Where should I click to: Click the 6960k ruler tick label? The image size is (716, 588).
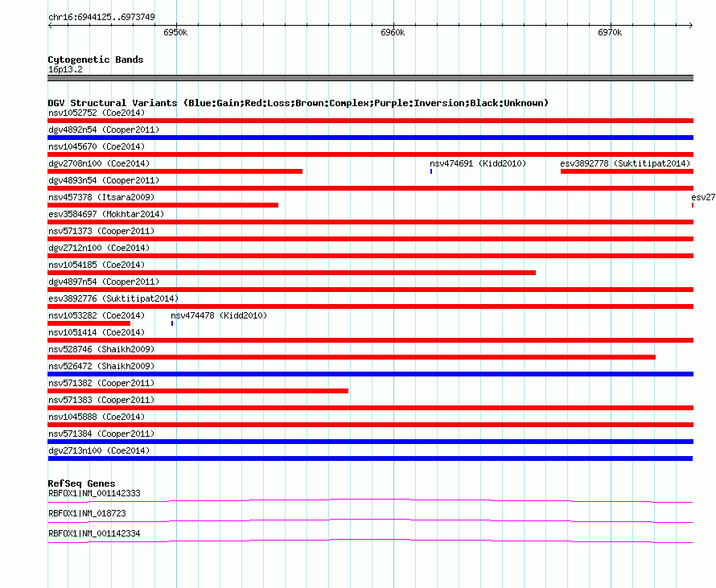pos(393,32)
